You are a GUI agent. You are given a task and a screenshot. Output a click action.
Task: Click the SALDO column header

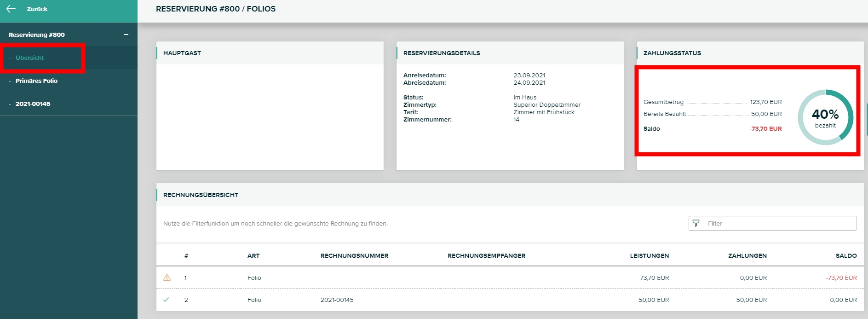[x=846, y=255]
